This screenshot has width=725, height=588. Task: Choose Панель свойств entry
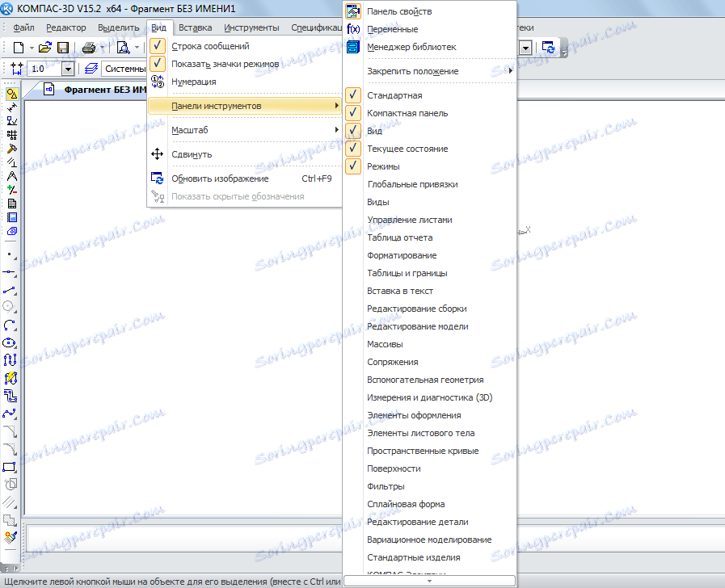pos(429,11)
